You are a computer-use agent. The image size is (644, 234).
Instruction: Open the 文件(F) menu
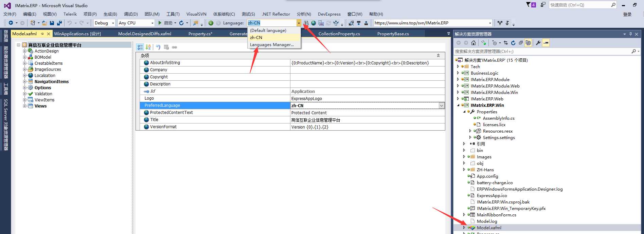(10, 14)
